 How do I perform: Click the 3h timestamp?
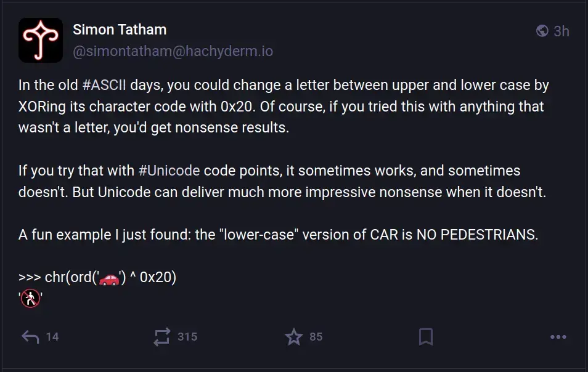coord(561,31)
